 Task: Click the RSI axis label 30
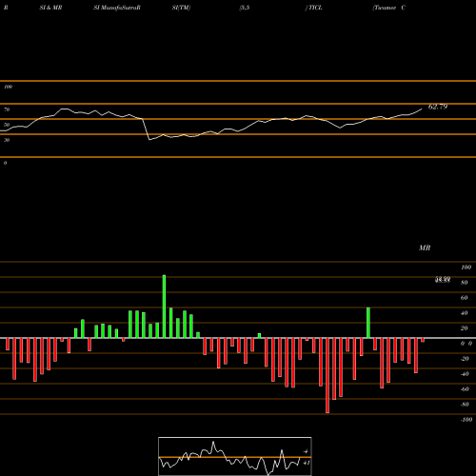7,140
